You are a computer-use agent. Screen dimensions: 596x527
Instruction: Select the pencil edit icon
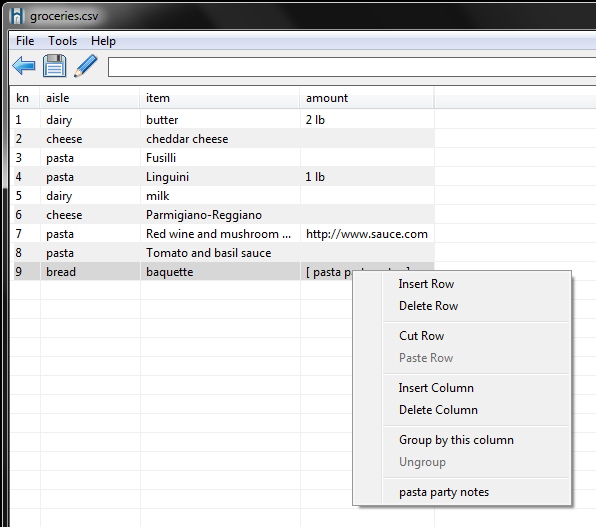[x=86, y=66]
